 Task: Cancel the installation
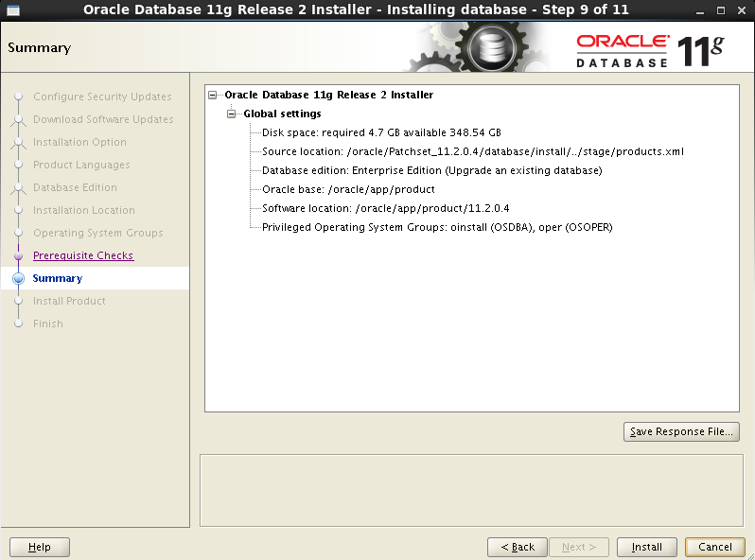click(x=715, y=547)
